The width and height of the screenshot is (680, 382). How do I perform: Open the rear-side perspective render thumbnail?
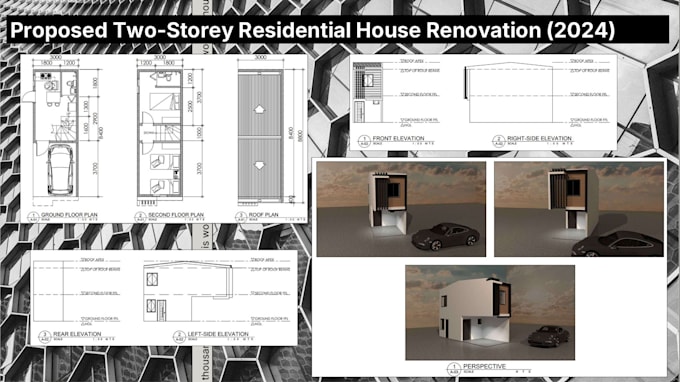point(490,313)
